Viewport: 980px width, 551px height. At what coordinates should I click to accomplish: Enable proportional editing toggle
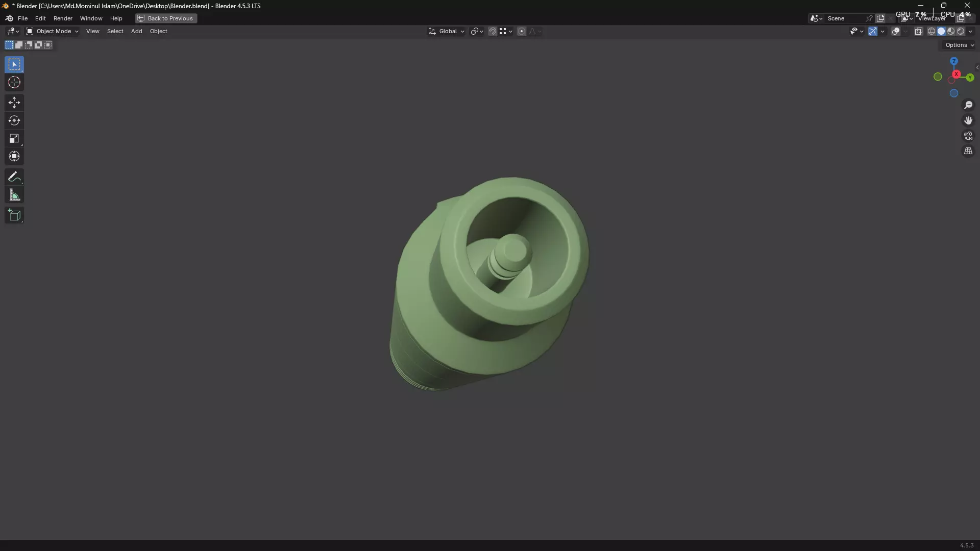click(x=521, y=32)
